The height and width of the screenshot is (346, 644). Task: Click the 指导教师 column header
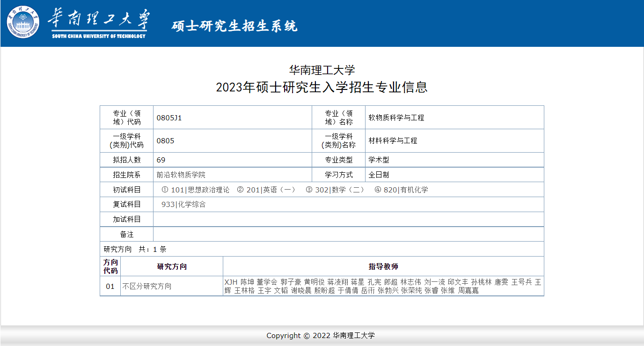coord(383,266)
